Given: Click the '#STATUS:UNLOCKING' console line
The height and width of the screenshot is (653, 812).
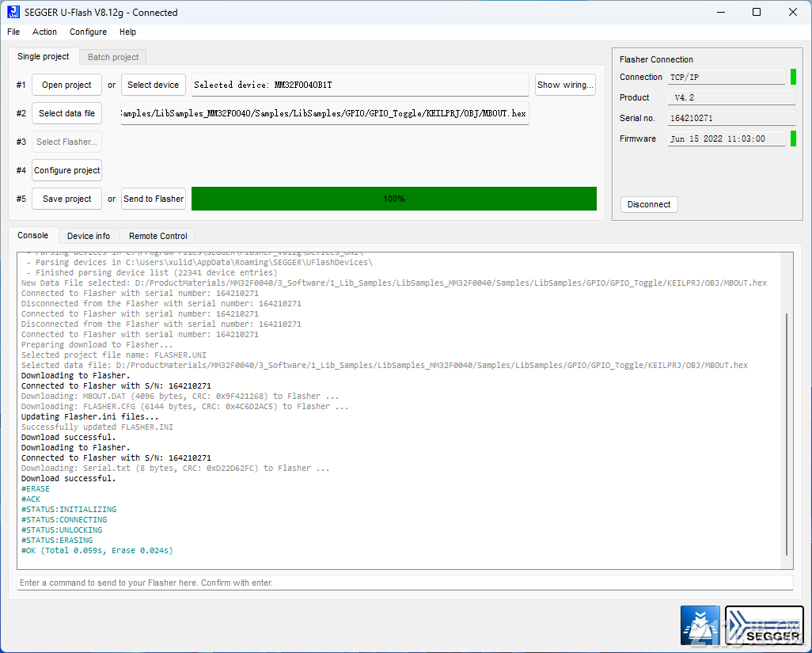Looking at the screenshot, I should click(x=62, y=530).
